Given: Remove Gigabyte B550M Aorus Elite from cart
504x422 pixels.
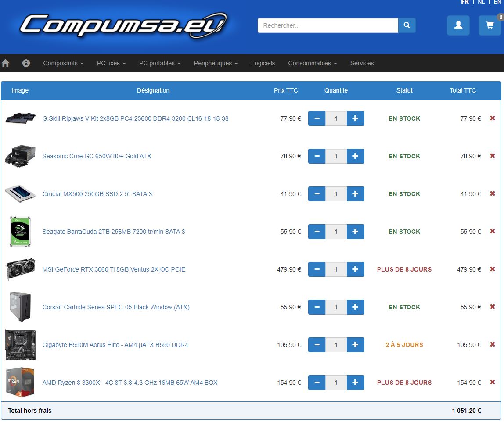Looking at the screenshot, I should [x=492, y=345].
